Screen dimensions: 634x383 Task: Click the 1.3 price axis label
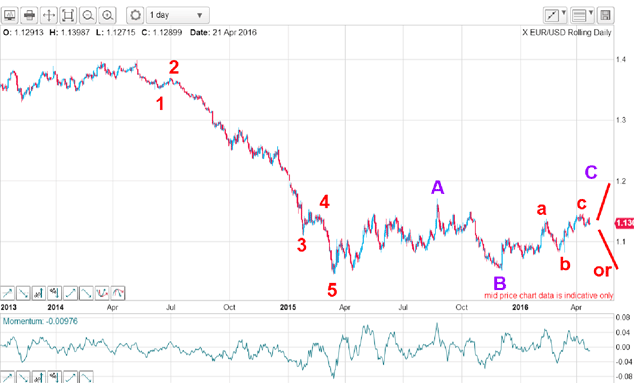tap(621, 120)
